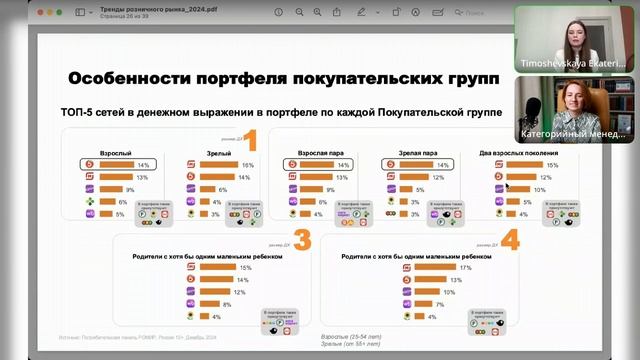Show document info inspector

tap(279, 12)
